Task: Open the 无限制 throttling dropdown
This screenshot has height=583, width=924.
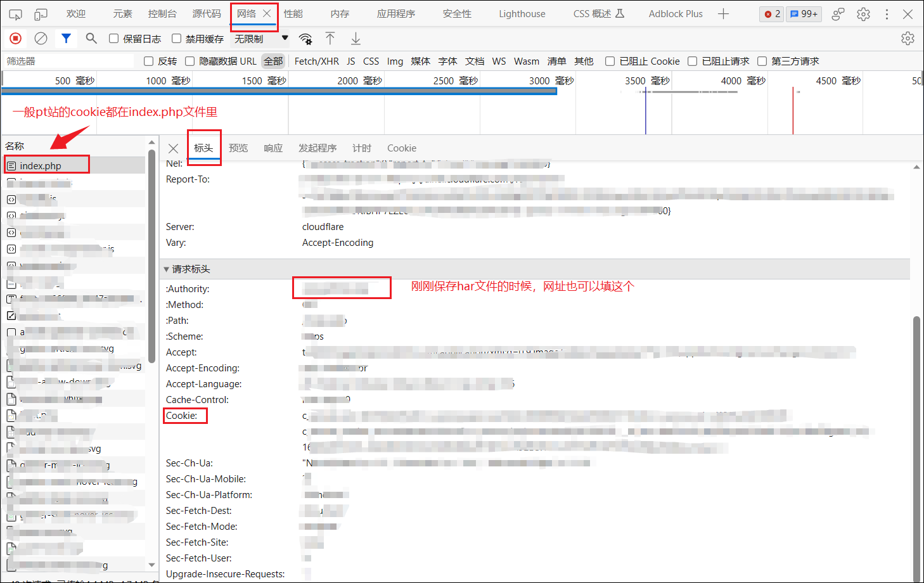Action: coord(261,39)
